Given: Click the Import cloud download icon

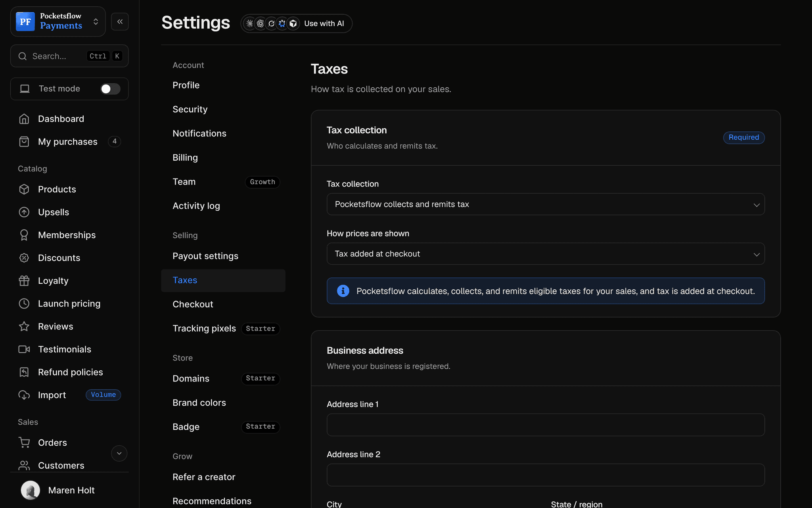Looking at the screenshot, I should point(24,395).
